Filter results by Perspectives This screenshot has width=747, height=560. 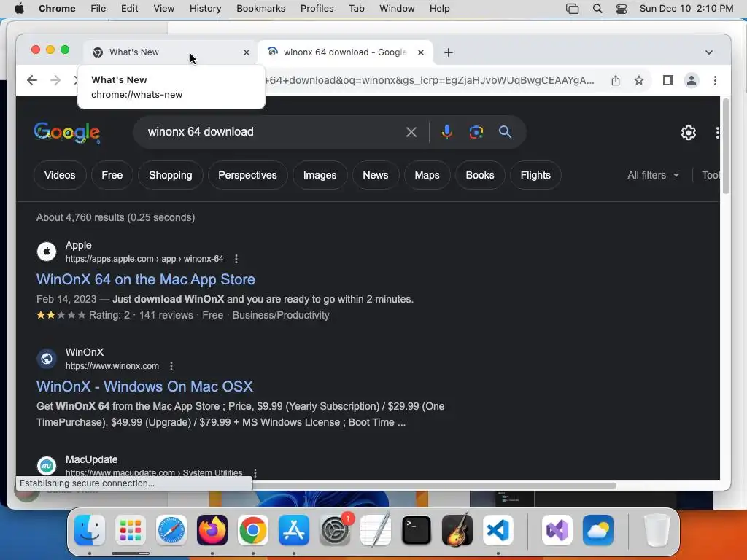click(x=248, y=175)
